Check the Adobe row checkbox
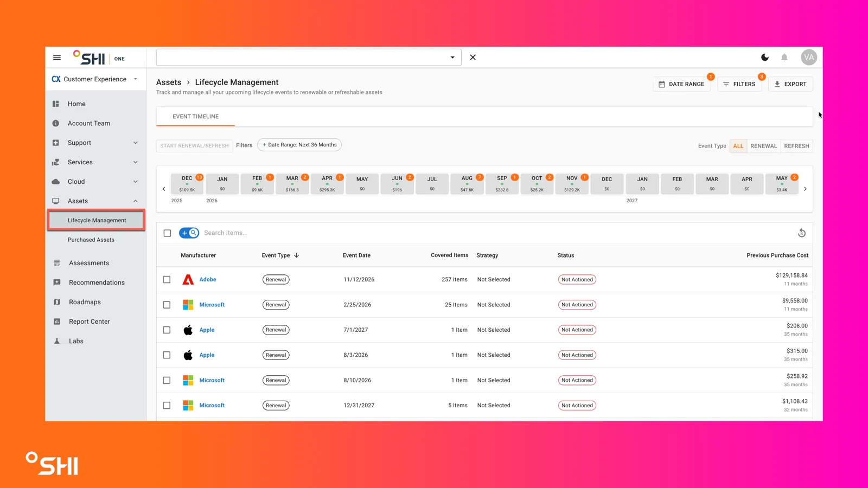This screenshot has height=488, width=868. pos(167,280)
